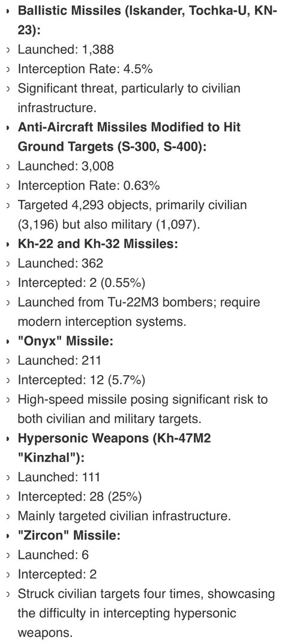Click the Interception Rate: 4.5% line

click(x=85, y=69)
